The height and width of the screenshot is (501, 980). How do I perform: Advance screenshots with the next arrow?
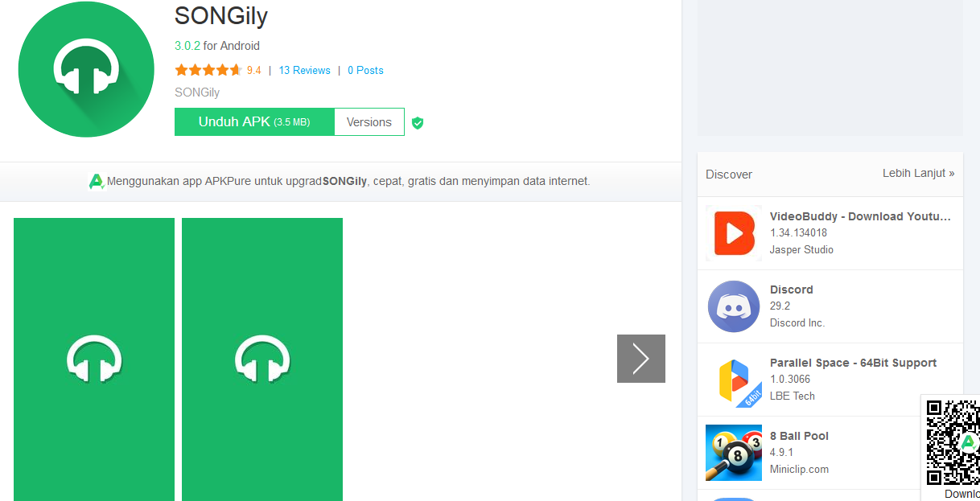641,359
